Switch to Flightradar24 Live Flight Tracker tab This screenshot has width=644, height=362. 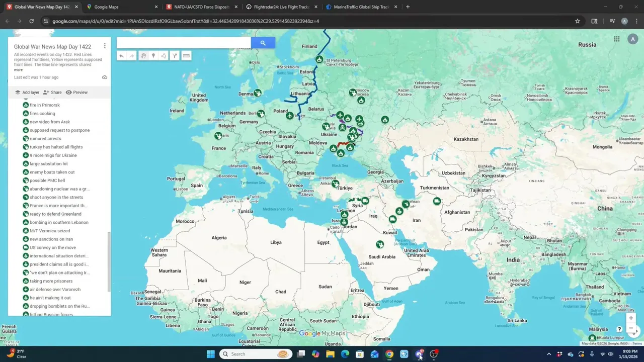coord(281,7)
